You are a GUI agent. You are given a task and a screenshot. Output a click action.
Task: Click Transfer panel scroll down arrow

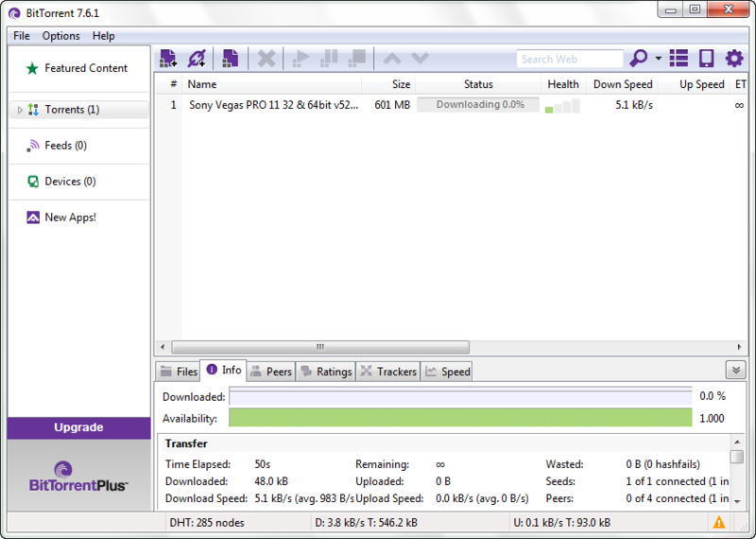[737, 502]
